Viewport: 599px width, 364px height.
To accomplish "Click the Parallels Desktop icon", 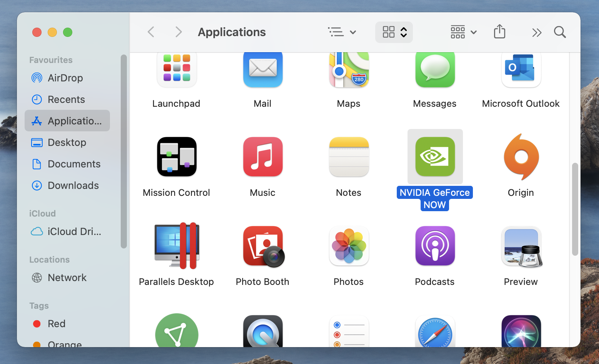I will point(176,246).
